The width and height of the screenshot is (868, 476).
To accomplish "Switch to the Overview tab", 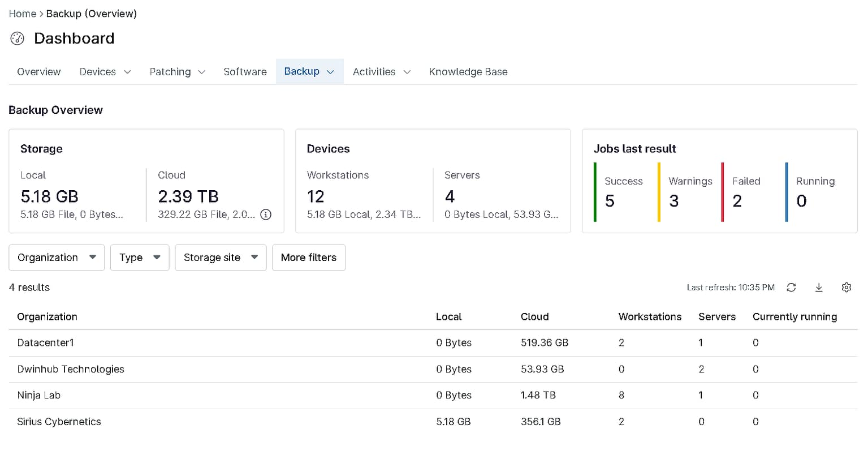I will point(38,71).
